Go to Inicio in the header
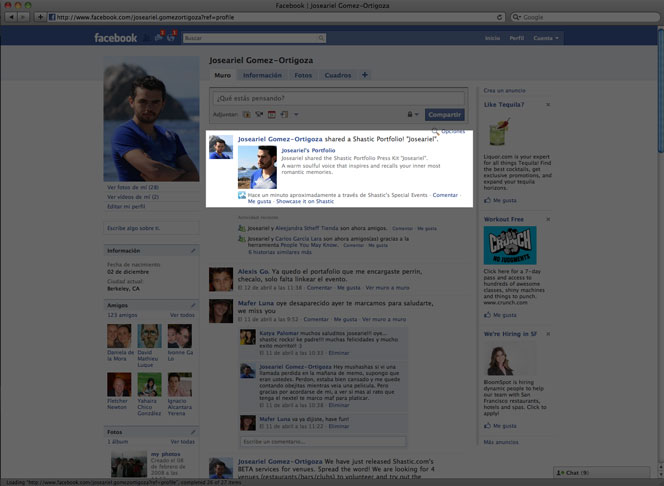 tap(492, 38)
